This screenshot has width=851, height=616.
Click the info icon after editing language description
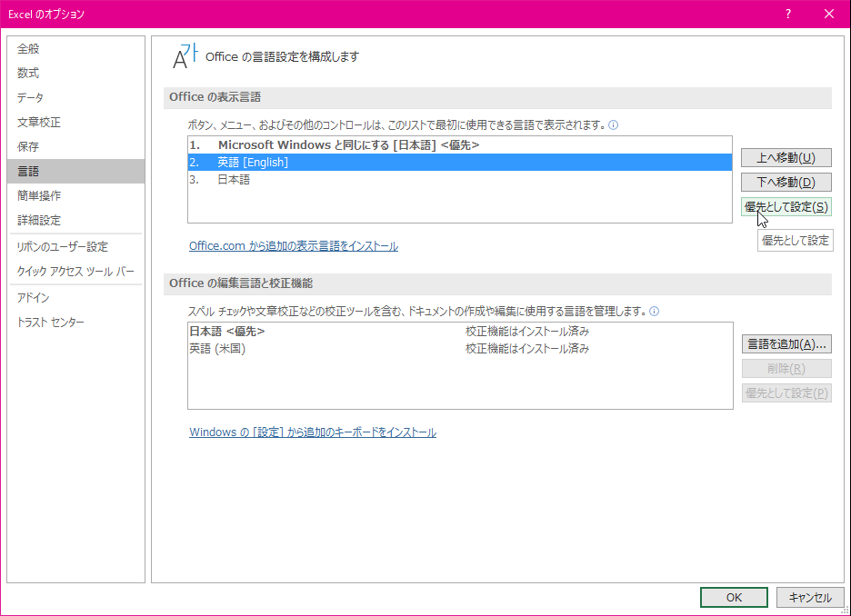[654, 312]
